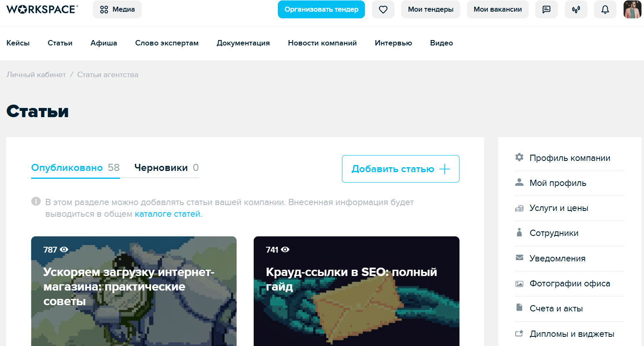644x346 pixels.
Task: Click the views eye icon next to 741
Action: [285, 249]
